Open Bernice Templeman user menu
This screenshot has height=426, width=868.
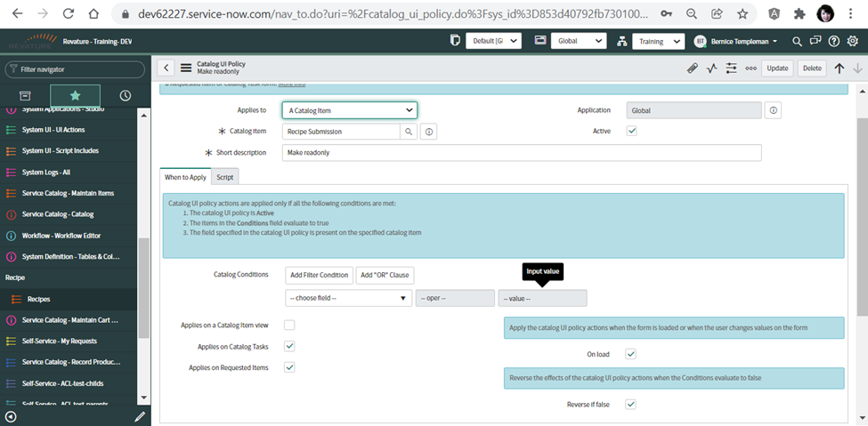click(x=736, y=41)
